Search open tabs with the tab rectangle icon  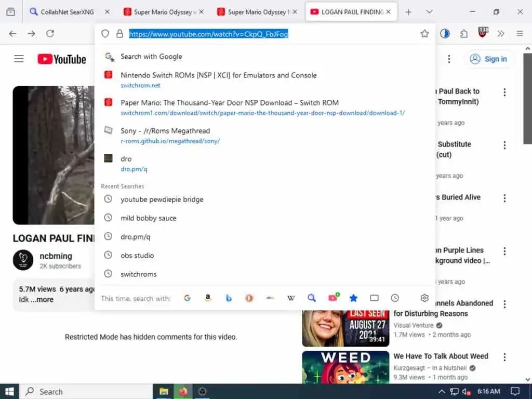[374, 298]
